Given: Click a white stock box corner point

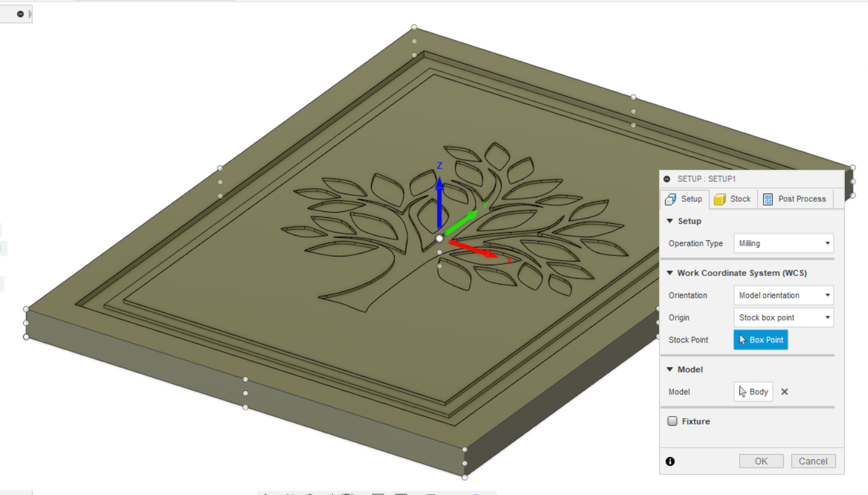Looking at the screenshot, I should pos(413,27).
